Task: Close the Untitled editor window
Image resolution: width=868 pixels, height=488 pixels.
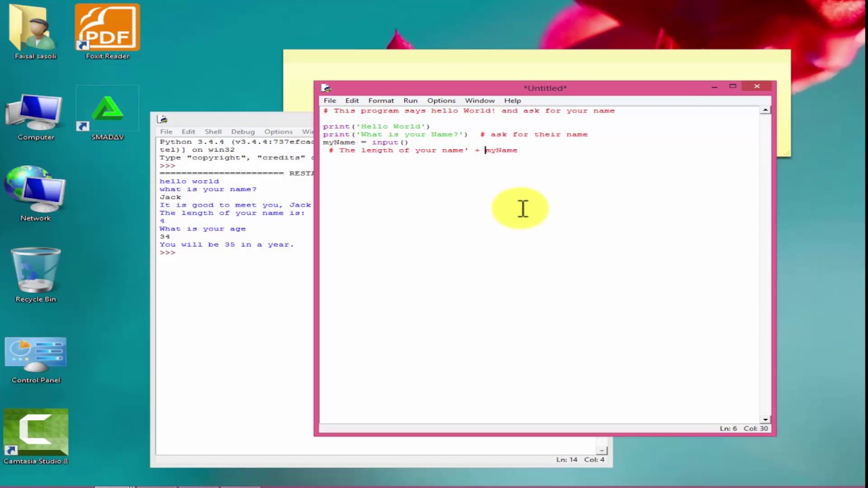Action: (x=757, y=87)
